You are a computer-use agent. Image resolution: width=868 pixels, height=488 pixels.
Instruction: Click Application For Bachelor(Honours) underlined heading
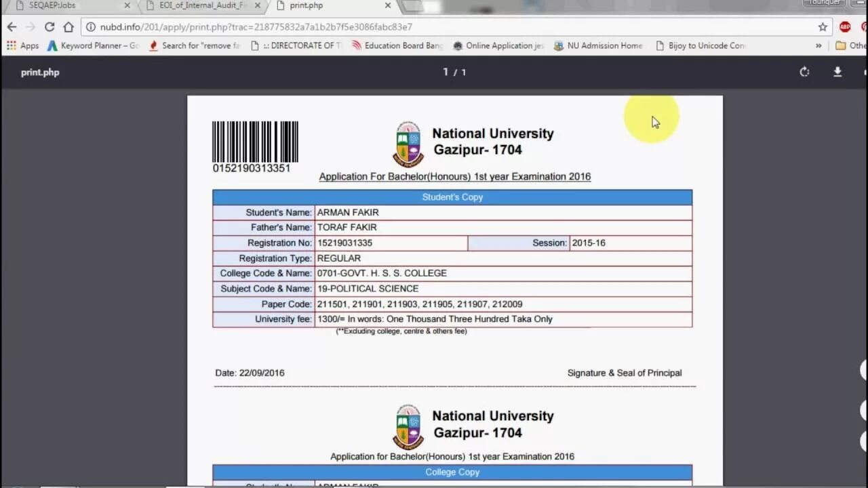point(455,176)
